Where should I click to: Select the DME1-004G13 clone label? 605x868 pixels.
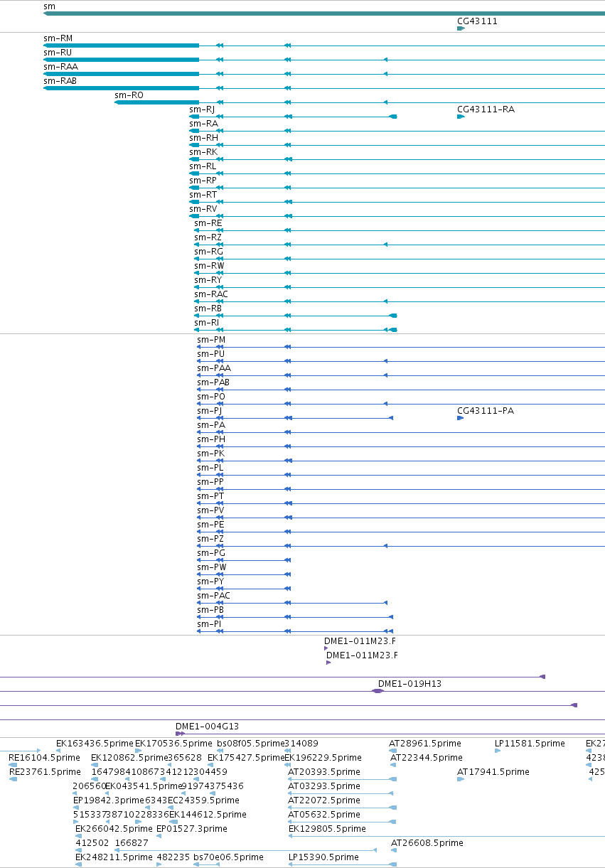coord(207,727)
